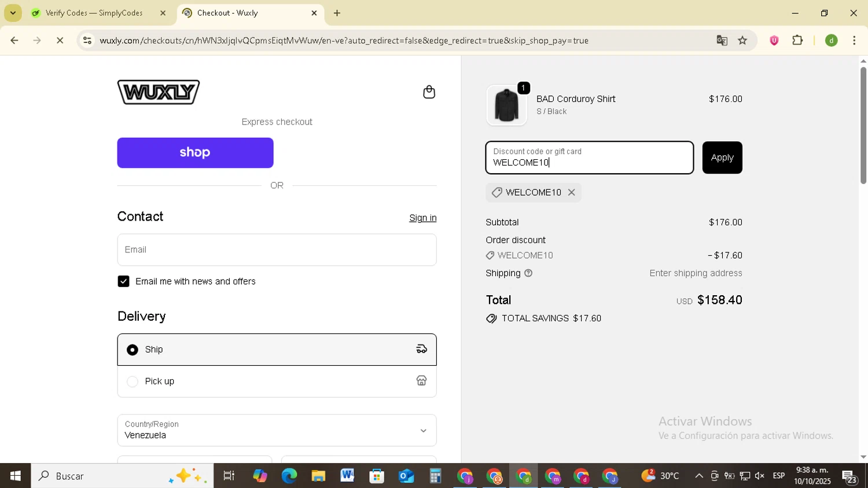The width and height of the screenshot is (868, 488).
Task: Uncheck Email me with news and offers
Action: 123,281
